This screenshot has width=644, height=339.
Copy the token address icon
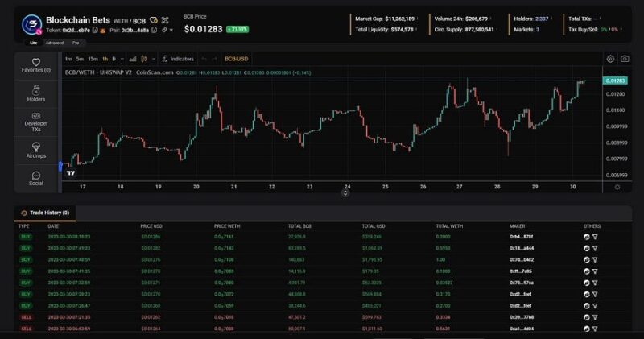(x=95, y=30)
